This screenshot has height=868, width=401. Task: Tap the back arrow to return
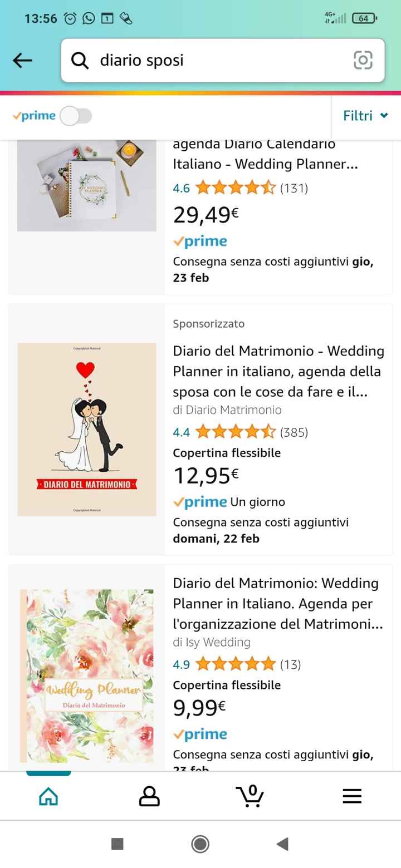coord(22,61)
